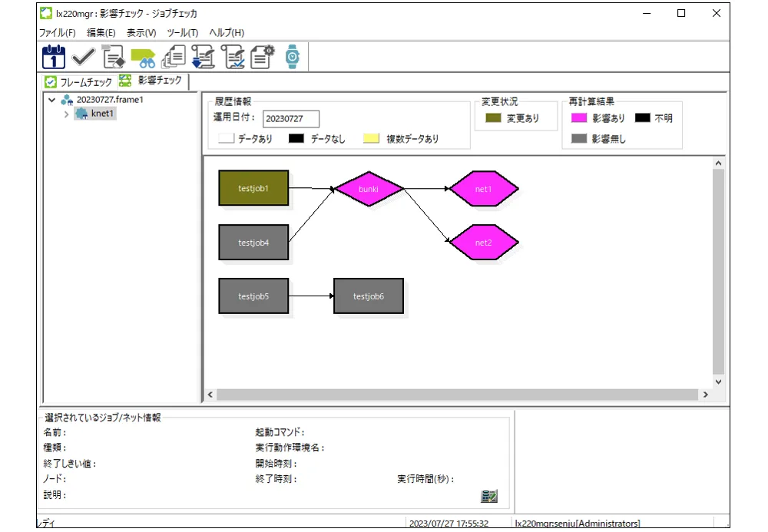
Task: Select knet1 in the tree
Action: (x=102, y=114)
